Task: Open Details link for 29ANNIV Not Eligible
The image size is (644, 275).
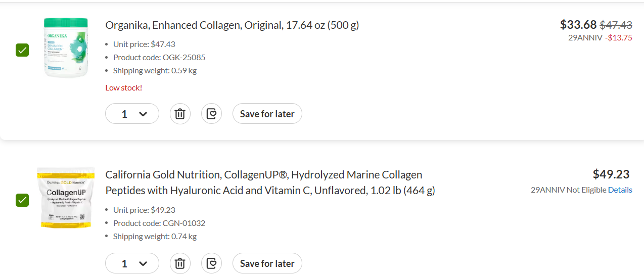Action: click(x=620, y=190)
